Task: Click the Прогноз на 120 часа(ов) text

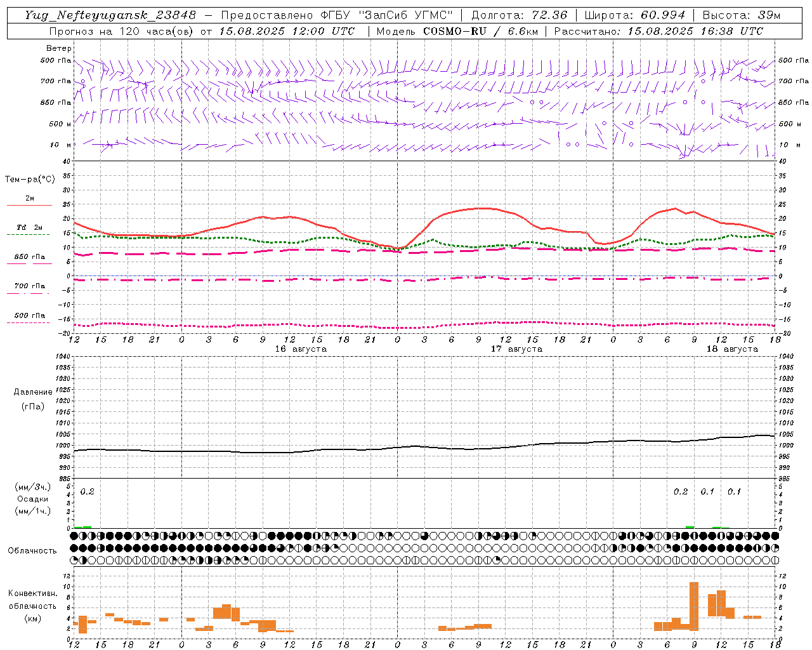Action: pos(122,31)
